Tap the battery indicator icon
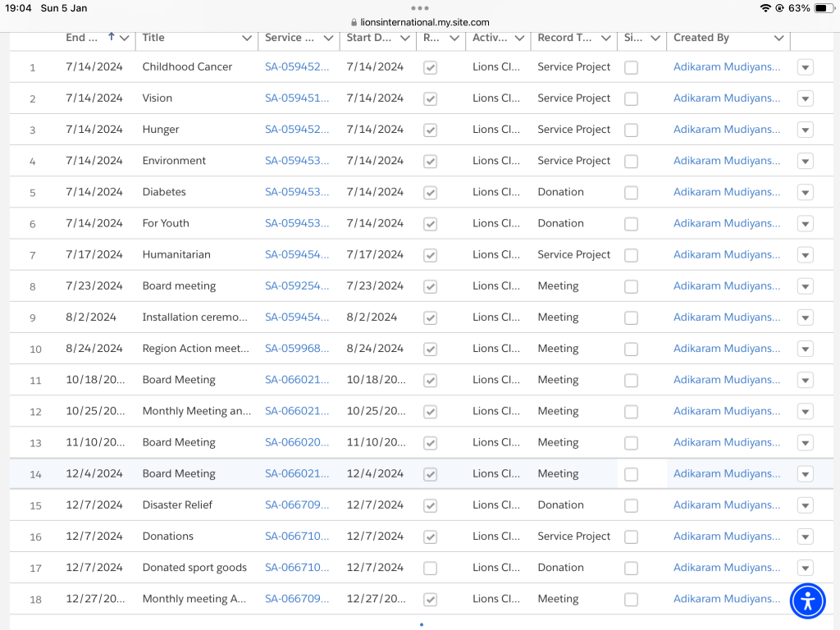The image size is (840, 630). coord(823,8)
